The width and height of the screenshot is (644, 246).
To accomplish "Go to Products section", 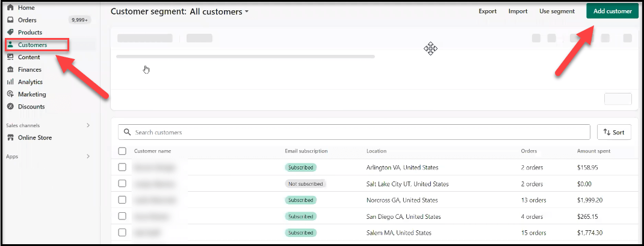I will 30,32.
